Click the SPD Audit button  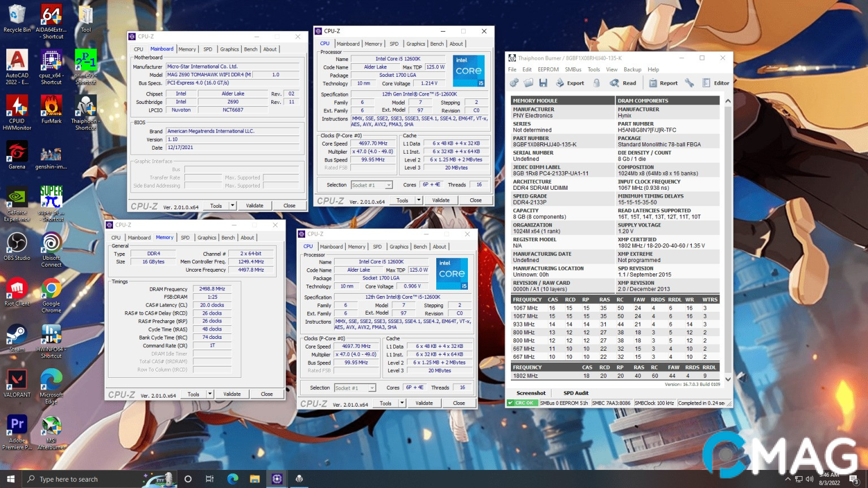point(576,393)
